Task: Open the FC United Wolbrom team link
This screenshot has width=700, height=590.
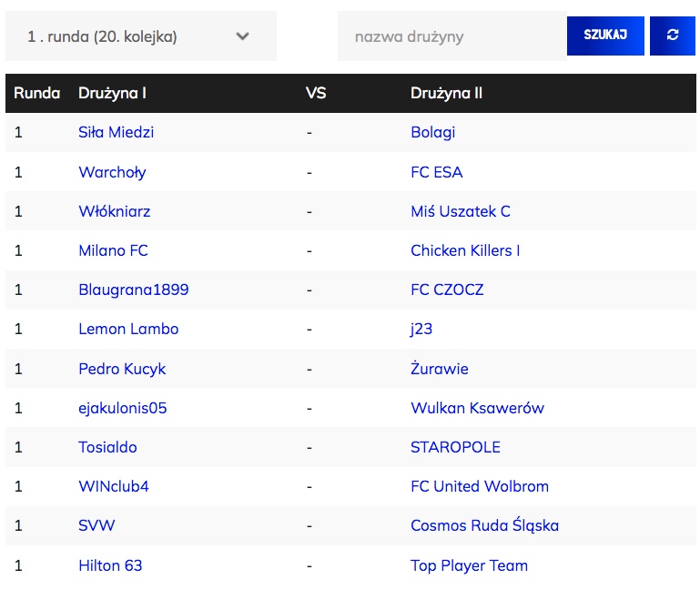Action: coord(480,486)
